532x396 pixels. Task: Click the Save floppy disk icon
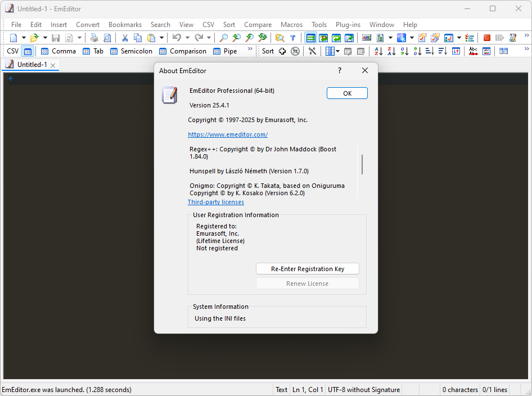tap(56, 38)
